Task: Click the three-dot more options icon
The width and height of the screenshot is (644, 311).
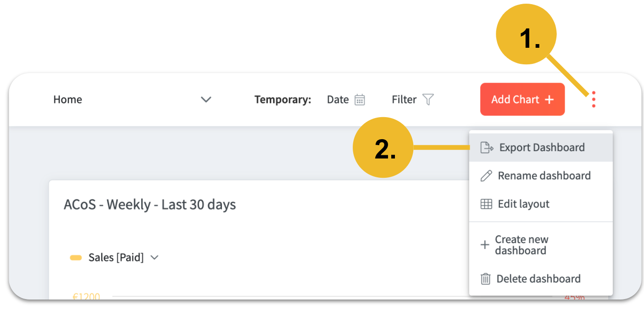Action: pyautogui.click(x=594, y=99)
